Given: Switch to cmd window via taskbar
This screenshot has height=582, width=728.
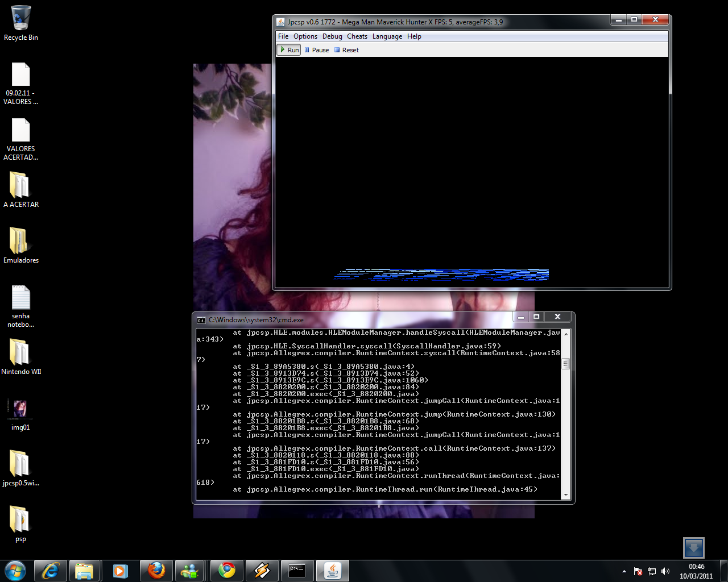Looking at the screenshot, I should (297, 571).
